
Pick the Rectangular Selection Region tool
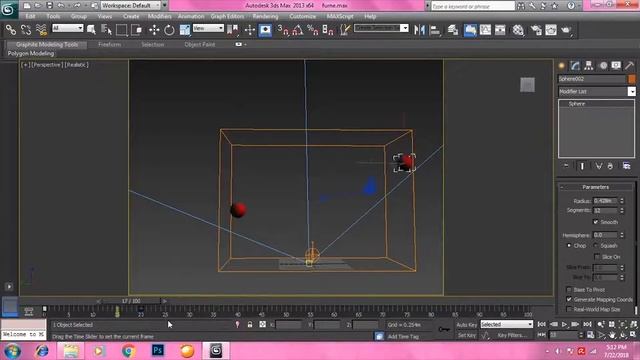(x=121, y=30)
